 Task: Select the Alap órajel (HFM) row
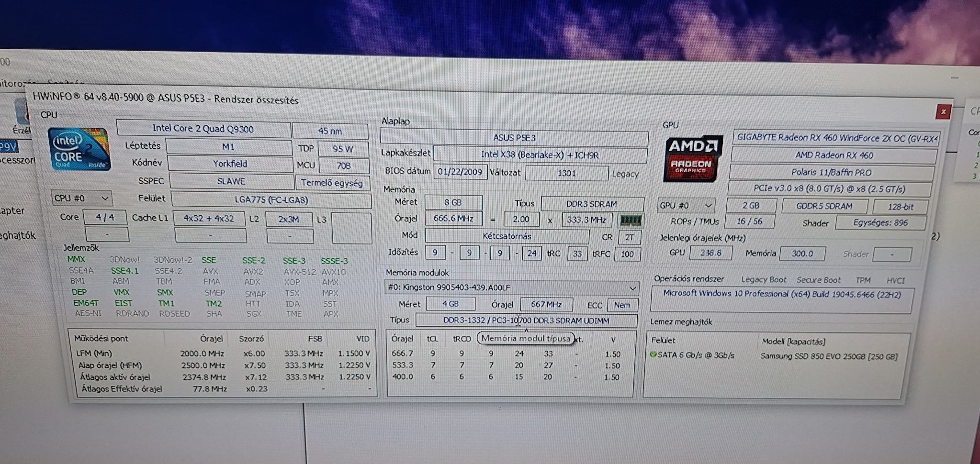(x=223, y=365)
